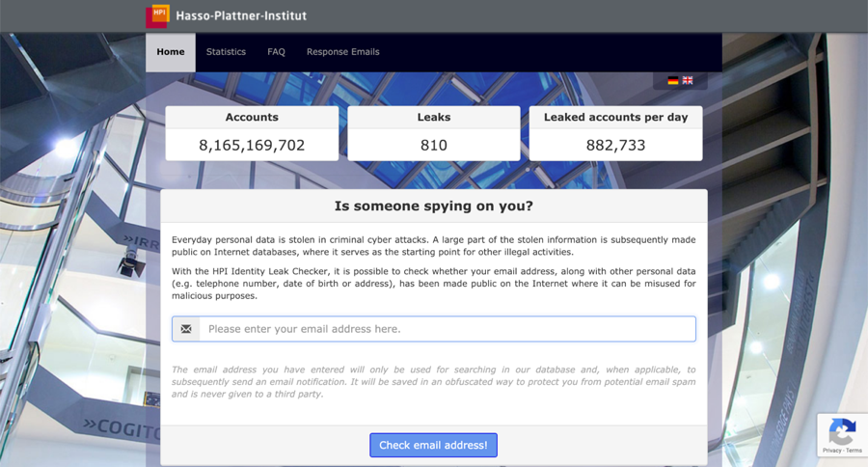
Task: Open the Response Emails tab
Action: pos(343,52)
